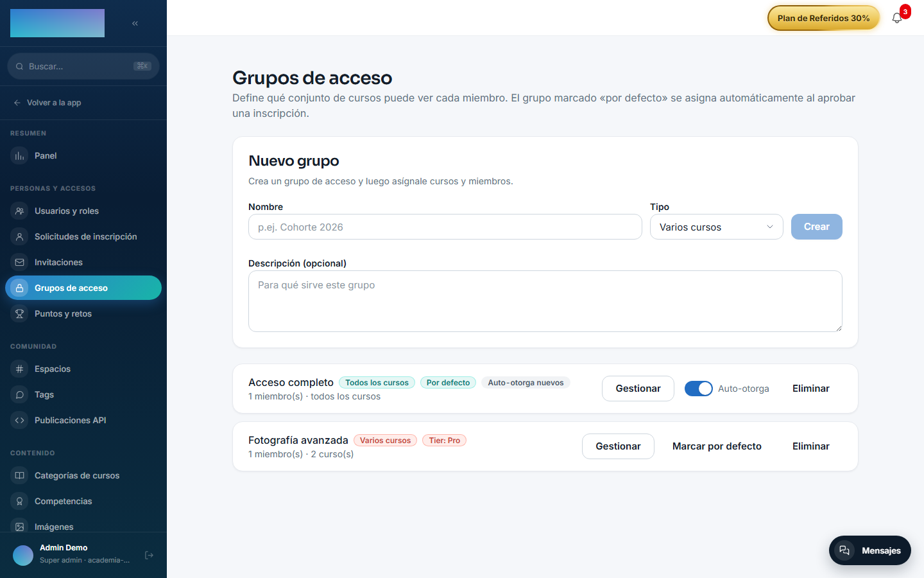Click the Acceso completo group title
Viewport: 924px width, 578px height.
[x=291, y=383]
